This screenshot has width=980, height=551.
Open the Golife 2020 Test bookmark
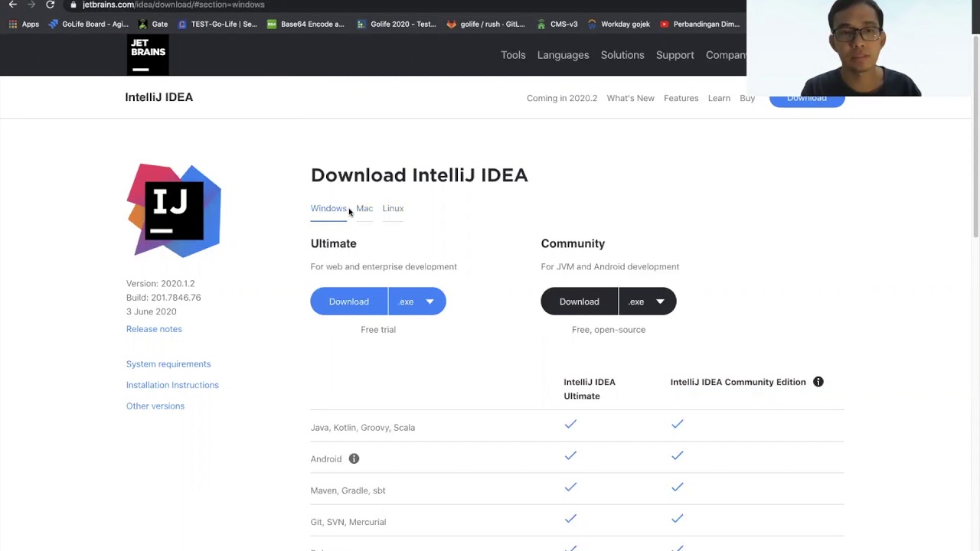[x=396, y=24]
